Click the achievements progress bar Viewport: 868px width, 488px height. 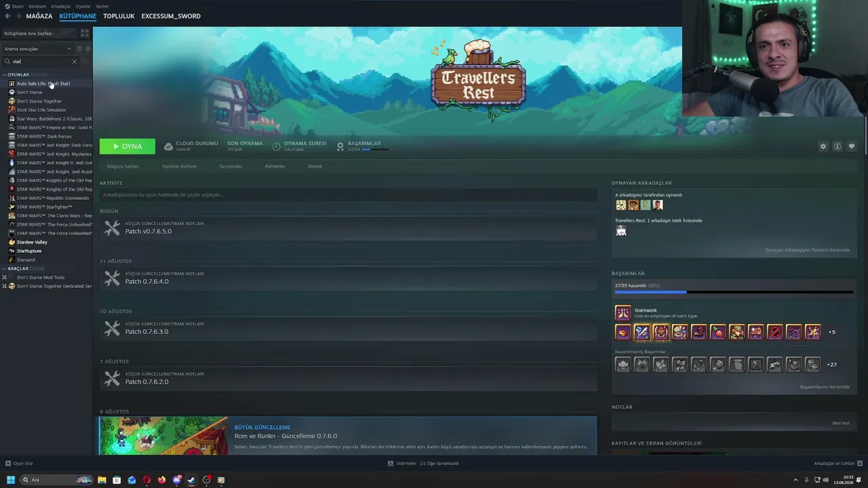coord(734,292)
